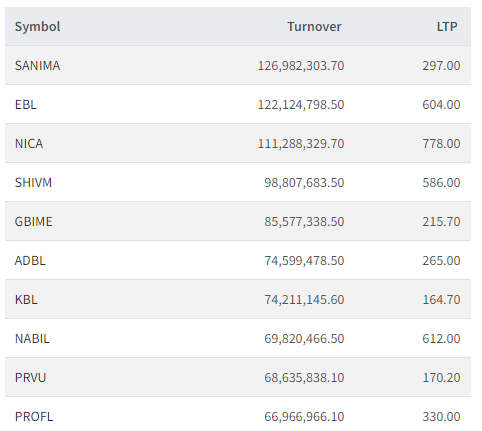Click the LTP column header

pyautogui.click(x=447, y=27)
